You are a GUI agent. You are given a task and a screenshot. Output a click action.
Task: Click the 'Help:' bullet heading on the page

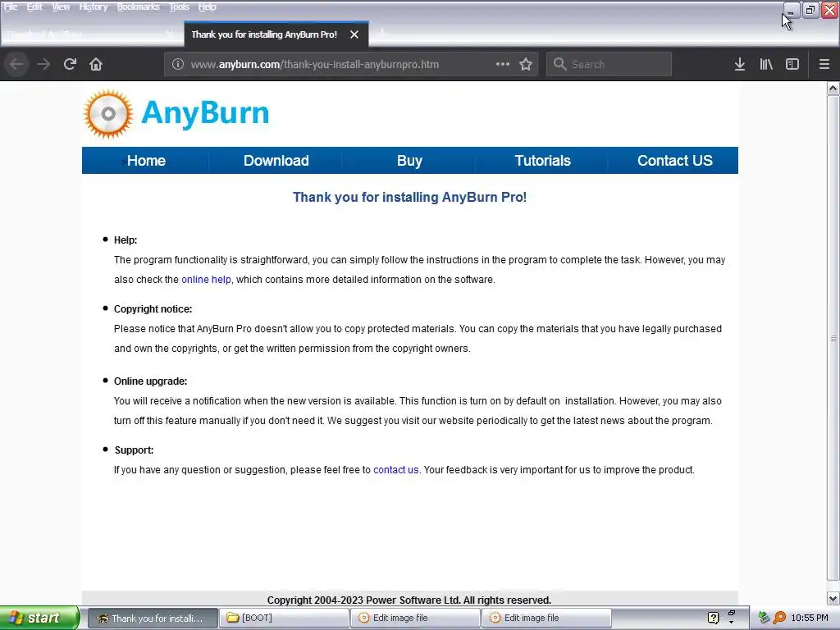126,240
